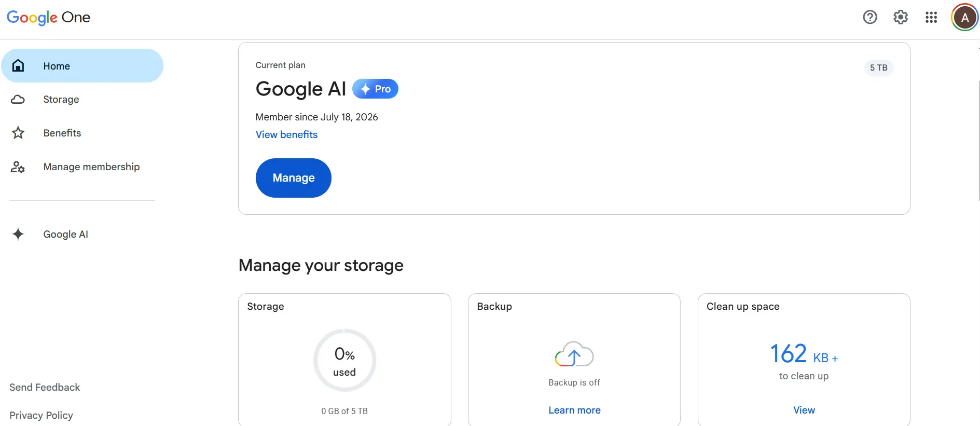The height and width of the screenshot is (426, 980).
Task: Click the 162 KB + cleanup amount
Action: tap(804, 354)
